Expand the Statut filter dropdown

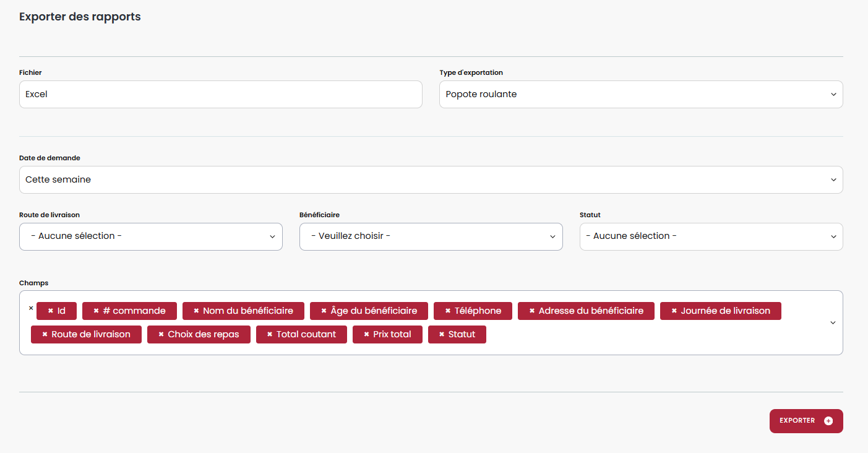tap(711, 237)
